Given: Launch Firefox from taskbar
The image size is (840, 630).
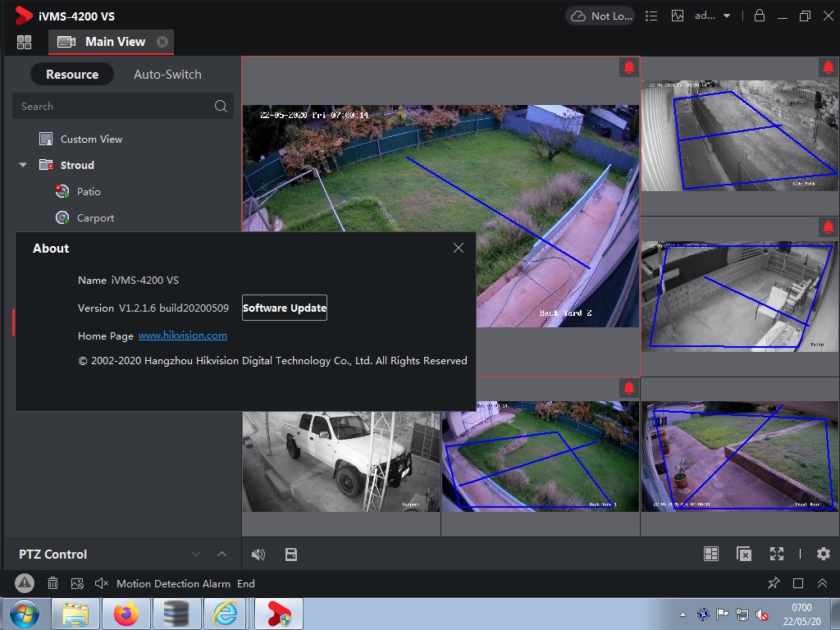Looking at the screenshot, I should click(x=126, y=614).
